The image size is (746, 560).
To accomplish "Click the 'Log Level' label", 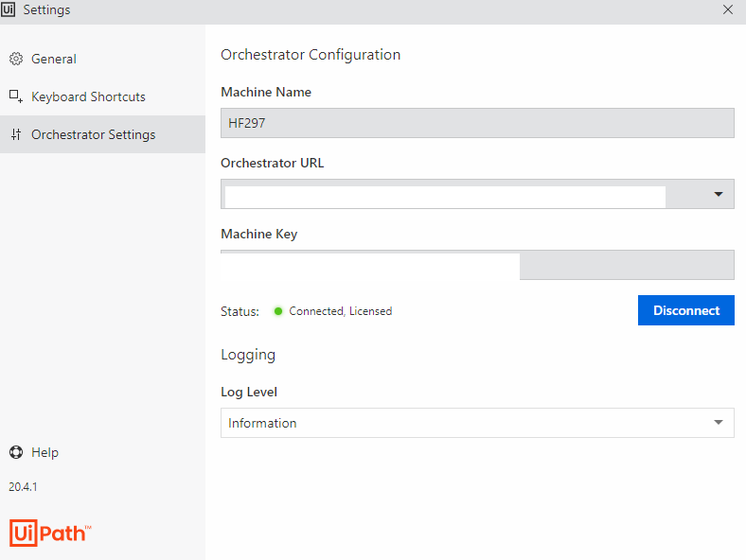I will [249, 393].
